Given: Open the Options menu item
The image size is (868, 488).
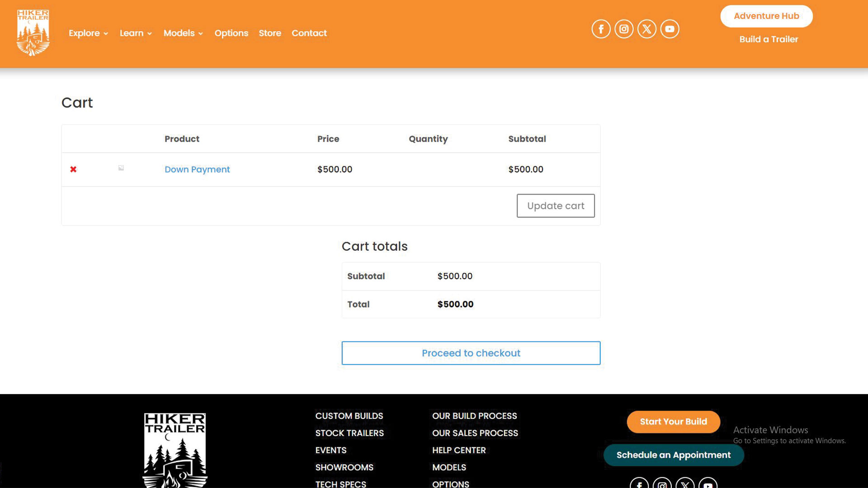Looking at the screenshot, I should [x=231, y=33].
